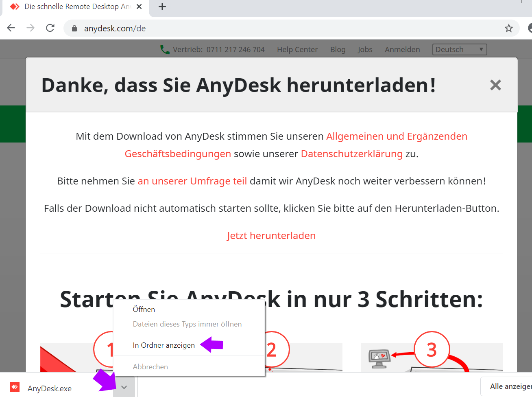Click 'Jetzt herunterladen' link
The width and height of the screenshot is (532, 397).
tap(271, 236)
